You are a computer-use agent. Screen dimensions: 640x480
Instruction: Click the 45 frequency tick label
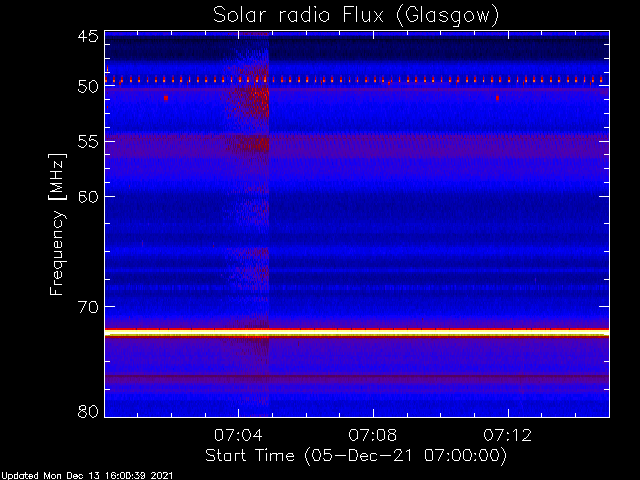88,36
